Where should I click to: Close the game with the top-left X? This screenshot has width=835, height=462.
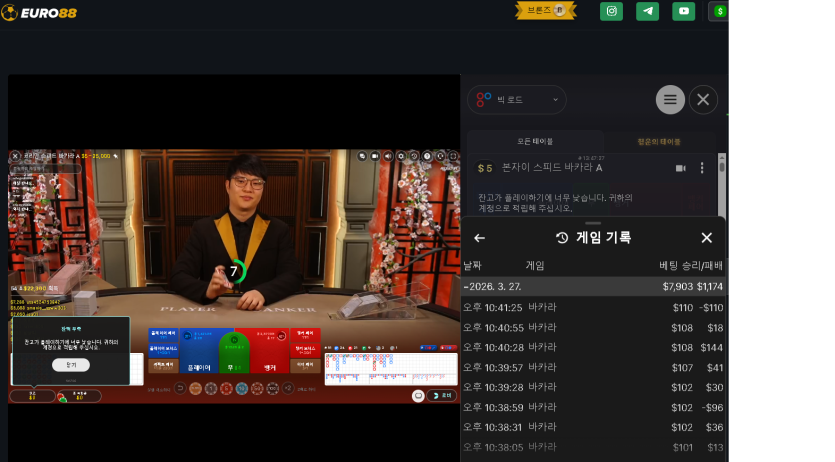[15, 156]
